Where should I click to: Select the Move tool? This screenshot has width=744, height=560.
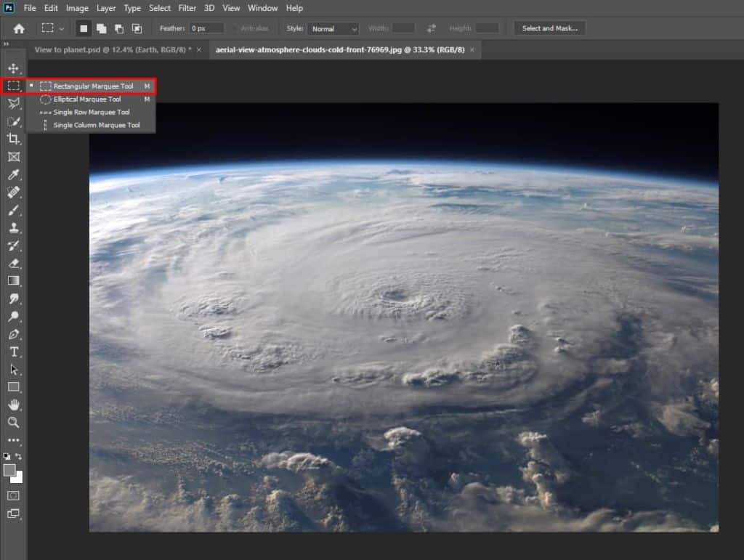click(x=13, y=68)
